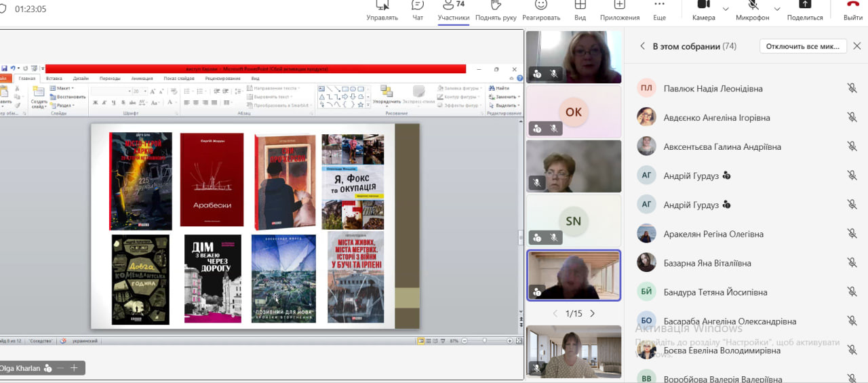The image size is (868, 383).
Task: Click the Share screen icon
Action: [805, 10]
